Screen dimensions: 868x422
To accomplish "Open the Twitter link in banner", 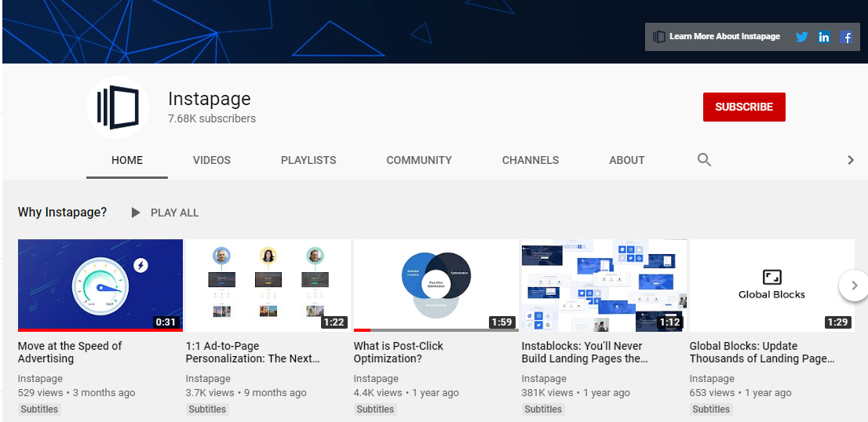I will coord(801,37).
